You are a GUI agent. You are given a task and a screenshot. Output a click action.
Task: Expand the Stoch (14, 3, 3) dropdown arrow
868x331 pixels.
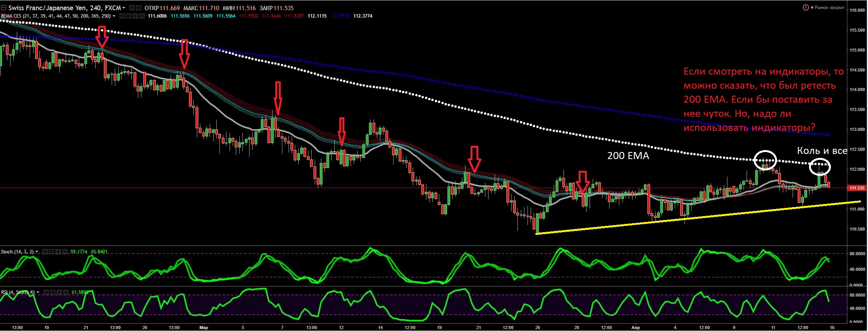point(37,252)
